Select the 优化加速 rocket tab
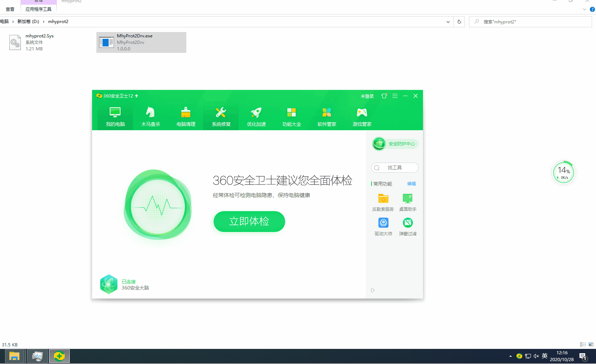Image resolution: width=596 pixels, height=364 pixels. tap(256, 117)
